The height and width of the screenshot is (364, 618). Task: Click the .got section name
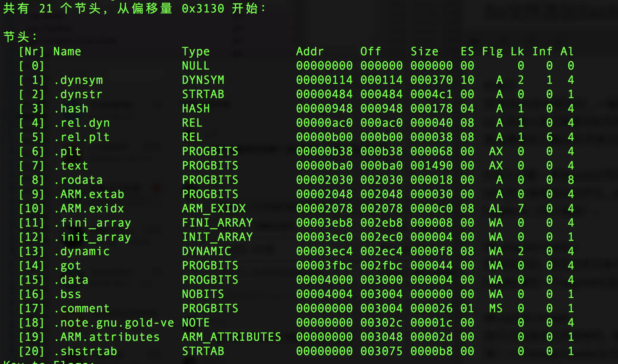pyautogui.click(x=68, y=266)
